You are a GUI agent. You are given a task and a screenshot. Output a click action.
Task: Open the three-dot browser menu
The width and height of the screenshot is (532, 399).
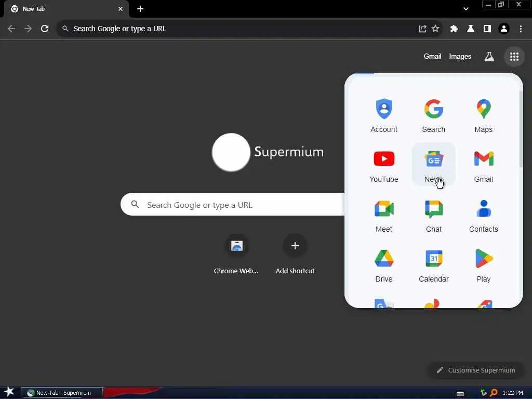521,29
